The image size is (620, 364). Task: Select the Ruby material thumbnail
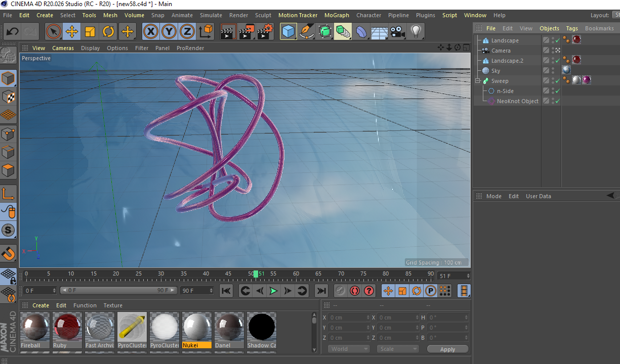coord(67,330)
